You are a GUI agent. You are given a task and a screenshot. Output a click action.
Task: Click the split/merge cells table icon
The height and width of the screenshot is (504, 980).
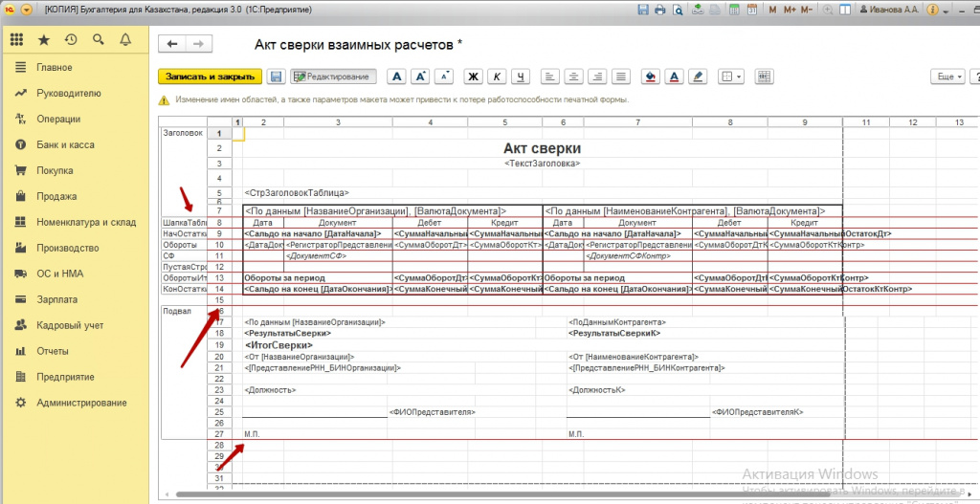[765, 77]
